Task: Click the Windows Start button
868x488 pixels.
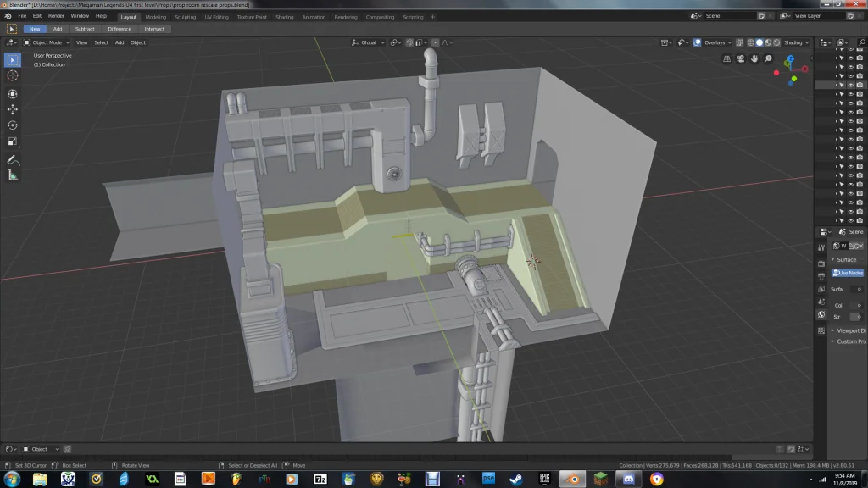Action: point(12,480)
